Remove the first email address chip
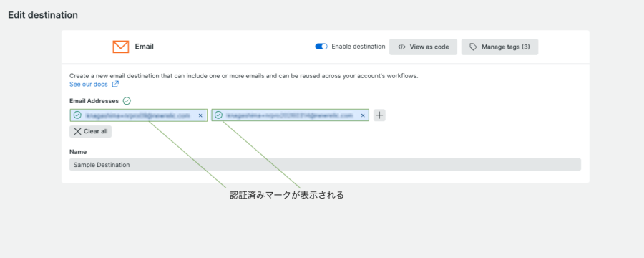 click(x=200, y=115)
